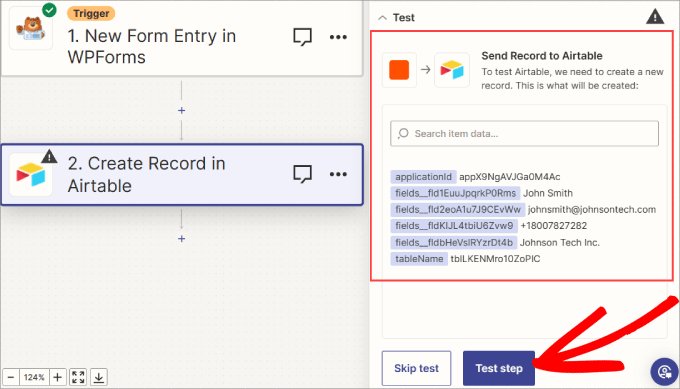680x389 pixels.
Task: Open the more options menu for step 1
Action: tap(338, 37)
